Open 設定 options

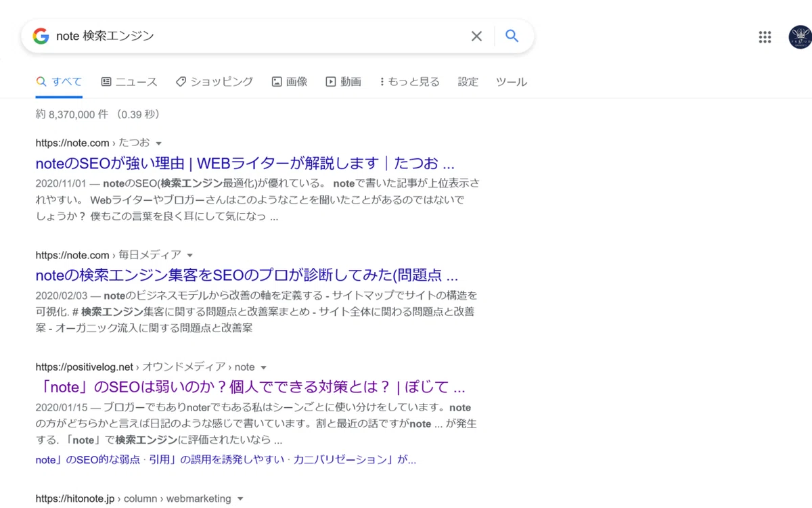(468, 82)
